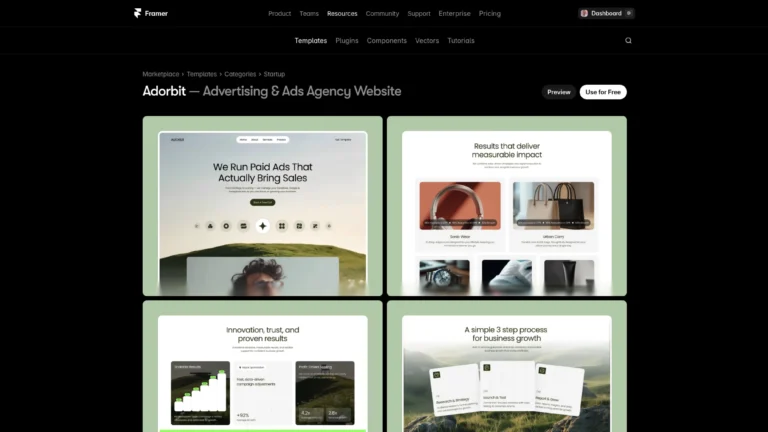Open the 'Results that deliver measurable impact' thumbnail
The width and height of the screenshot is (768, 432).
[x=507, y=206]
